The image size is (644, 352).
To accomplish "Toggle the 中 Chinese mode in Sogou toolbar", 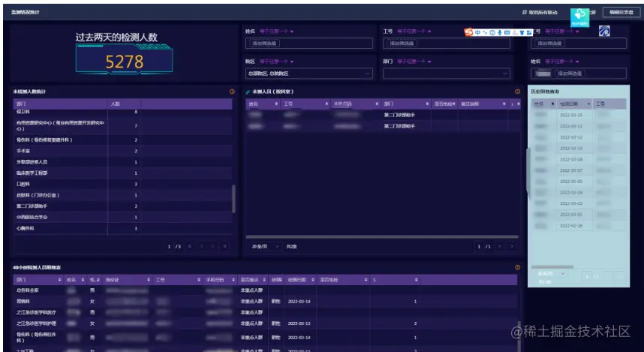I will (477, 32).
